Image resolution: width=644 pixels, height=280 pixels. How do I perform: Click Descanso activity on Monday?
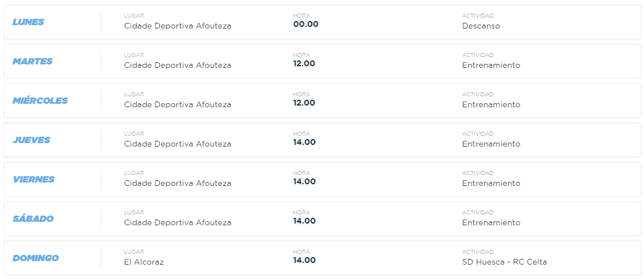tap(481, 26)
